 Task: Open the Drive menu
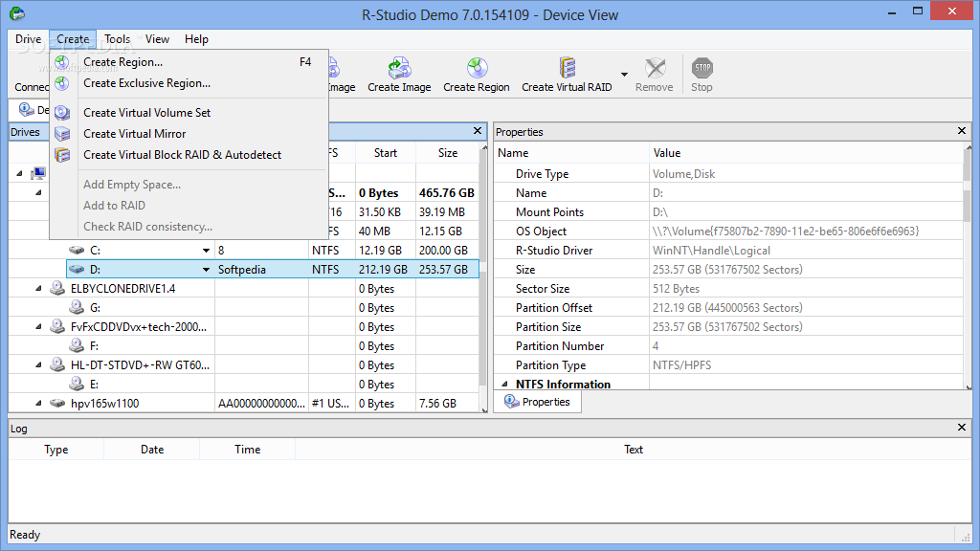[28, 38]
